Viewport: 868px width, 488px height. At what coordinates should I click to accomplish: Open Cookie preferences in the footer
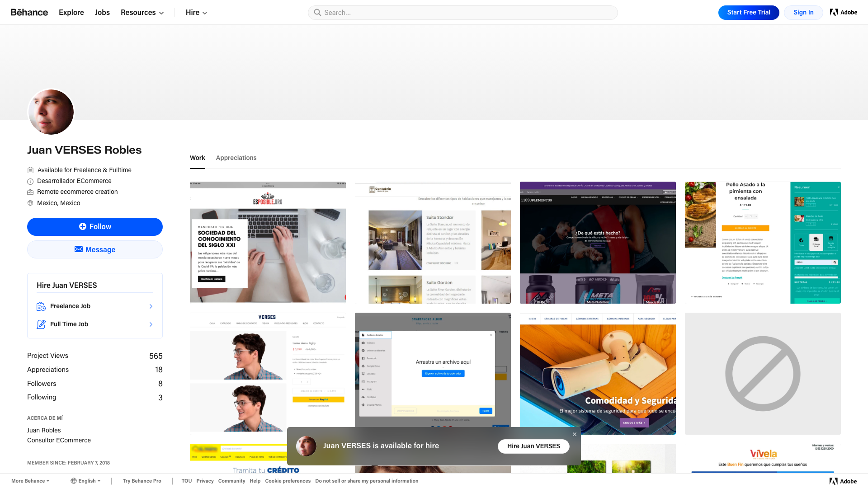(288, 481)
